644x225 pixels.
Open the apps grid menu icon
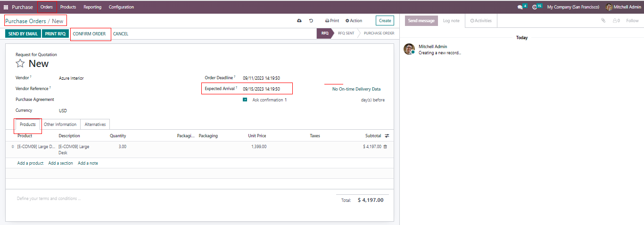tap(6, 7)
